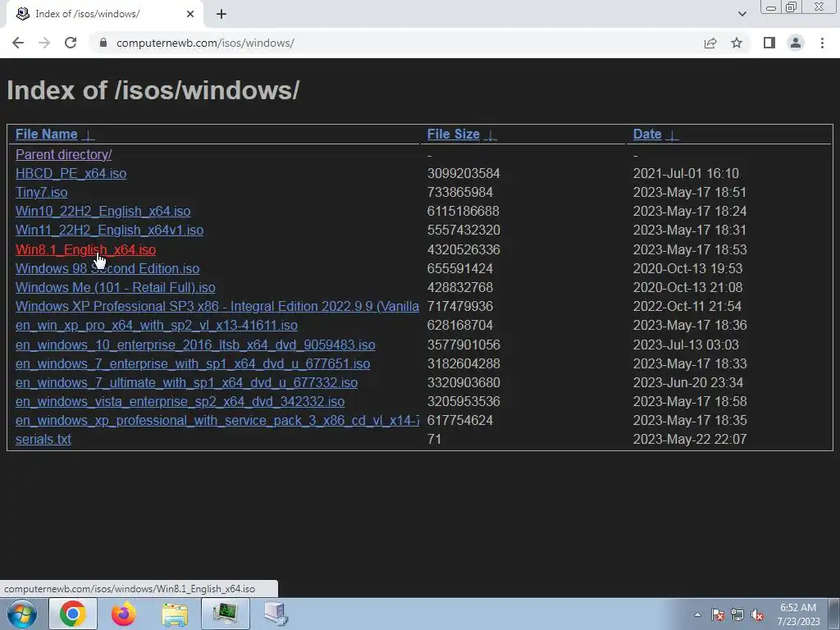Open the computer tower taskbar app
Image resolution: width=840 pixels, height=630 pixels.
click(x=276, y=614)
